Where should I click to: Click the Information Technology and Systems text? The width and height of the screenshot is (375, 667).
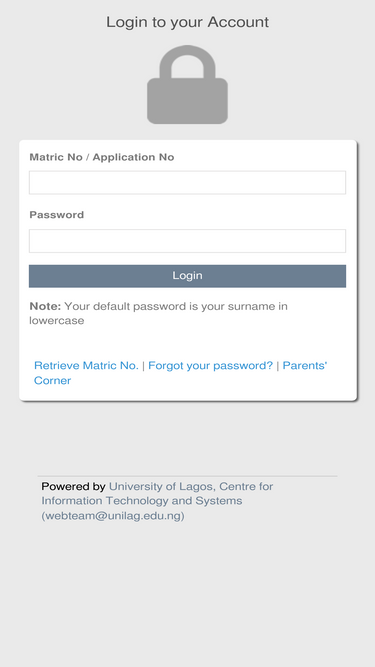142,501
